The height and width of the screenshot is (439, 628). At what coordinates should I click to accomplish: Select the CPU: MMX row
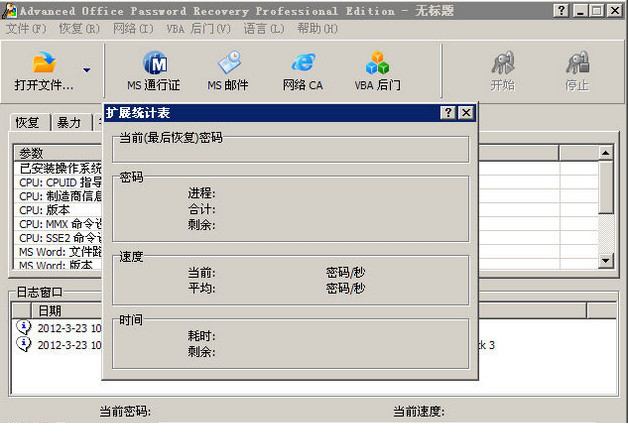(58, 224)
